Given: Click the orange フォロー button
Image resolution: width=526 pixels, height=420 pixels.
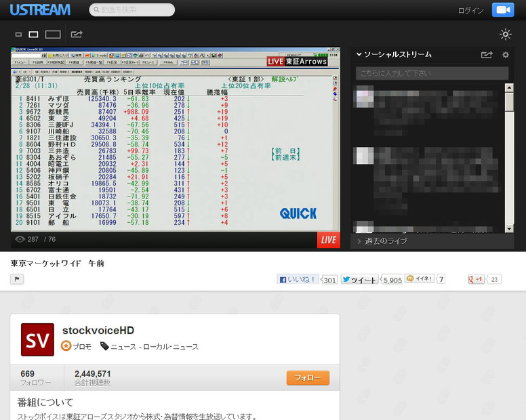Looking at the screenshot, I should [308, 378].
